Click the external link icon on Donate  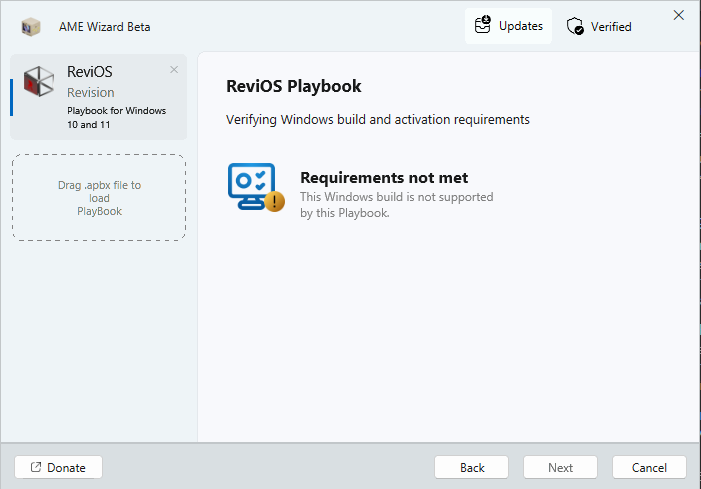tap(36, 467)
